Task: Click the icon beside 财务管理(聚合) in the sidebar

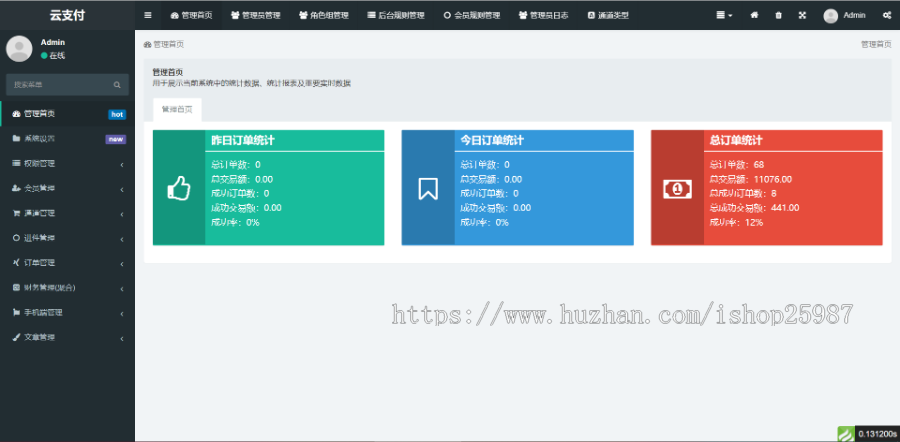Action: 16,288
